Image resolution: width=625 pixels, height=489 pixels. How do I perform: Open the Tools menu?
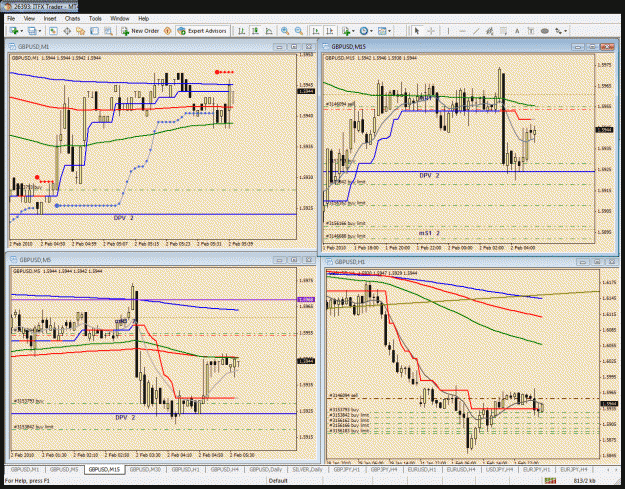tap(95, 18)
